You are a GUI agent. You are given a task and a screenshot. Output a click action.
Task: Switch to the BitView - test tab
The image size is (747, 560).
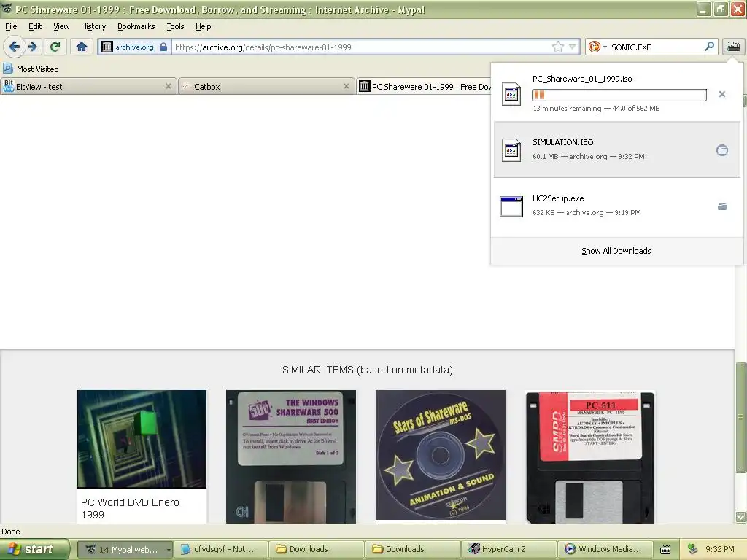88,86
